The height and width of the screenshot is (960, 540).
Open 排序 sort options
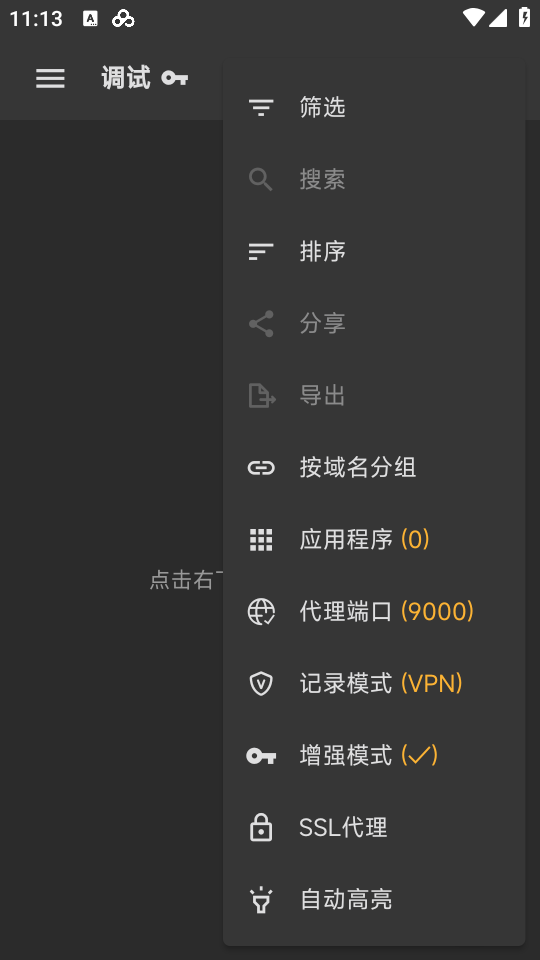click(374, 252)
